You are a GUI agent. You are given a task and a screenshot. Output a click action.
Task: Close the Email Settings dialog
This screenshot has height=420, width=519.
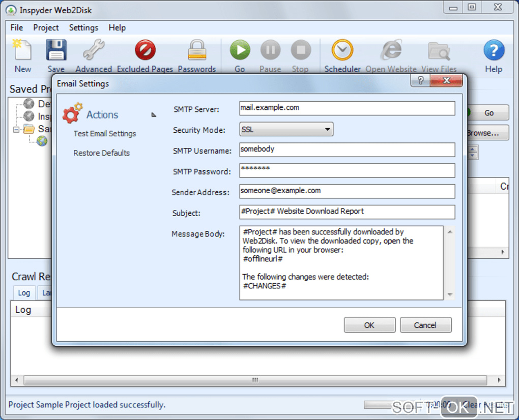point(446,80)
